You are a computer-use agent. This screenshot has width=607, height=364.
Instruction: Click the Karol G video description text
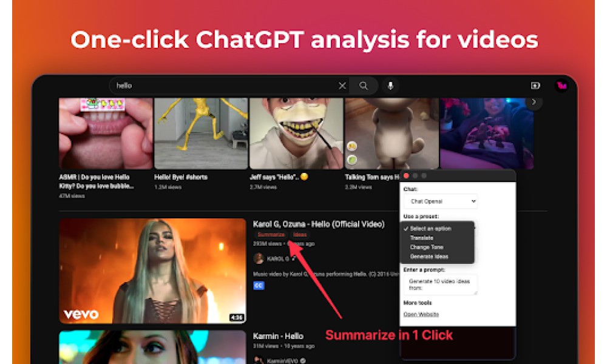tap(326, 274)
